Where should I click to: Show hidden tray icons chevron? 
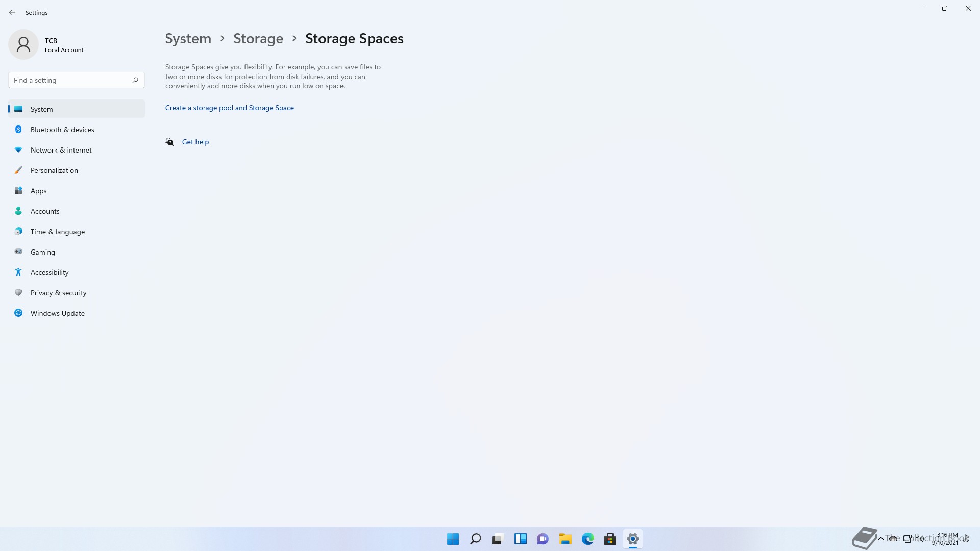click(880, 539)
